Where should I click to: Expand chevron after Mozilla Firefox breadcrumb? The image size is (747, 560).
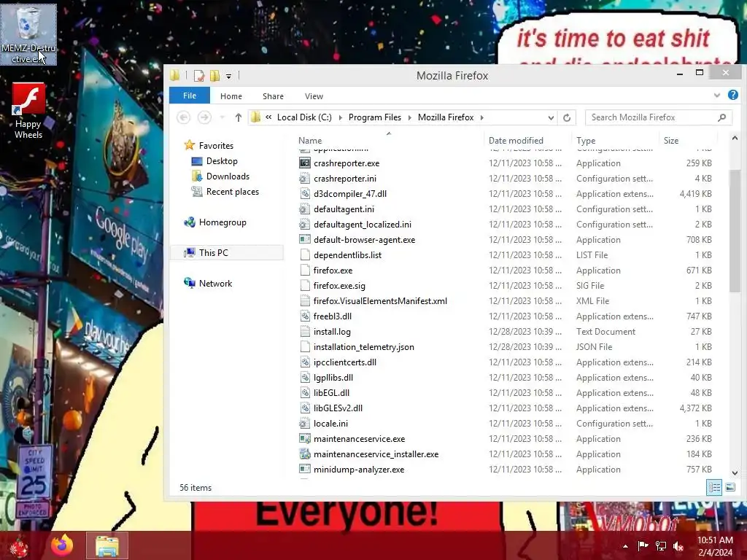[x=481, y=117]
